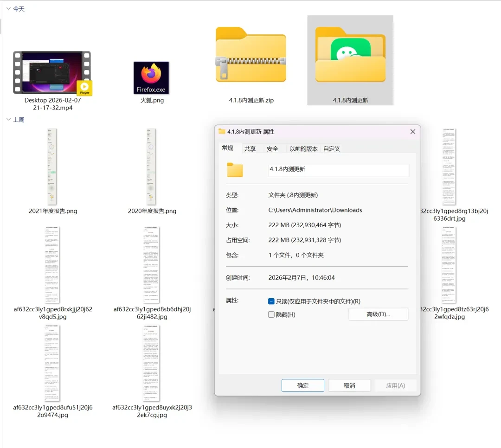This screenshot has height=448, width=501.
Task: Open the 安全 tab
Action: pyautogui.click(x=272, y=148)
